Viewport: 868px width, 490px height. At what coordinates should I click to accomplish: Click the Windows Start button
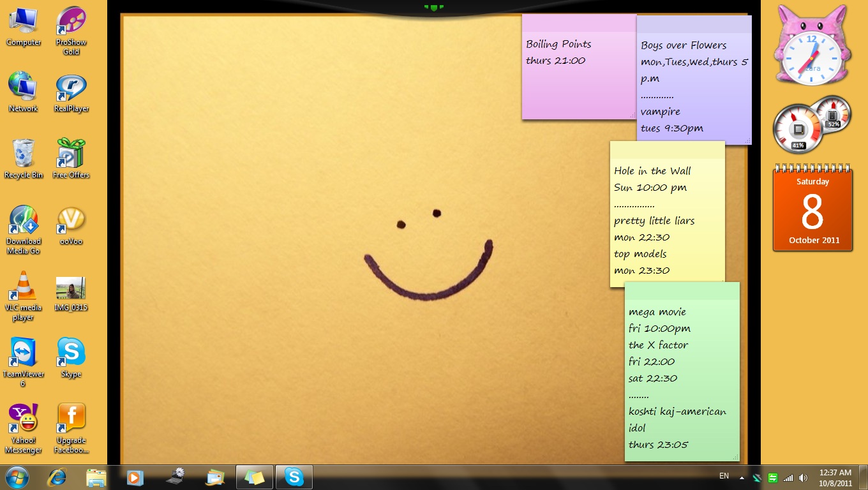[17, 477]
